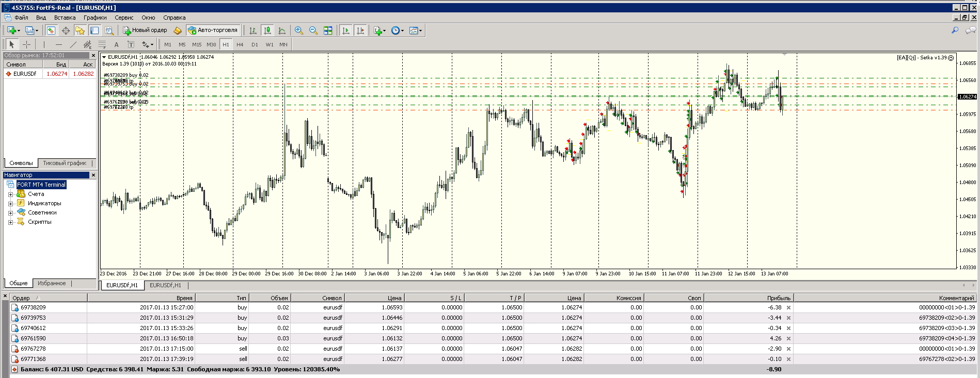The height and width of the screenshot is (378, 980).
Task: Sort orders by Прибыль column header
Action: tap(748, 298)
